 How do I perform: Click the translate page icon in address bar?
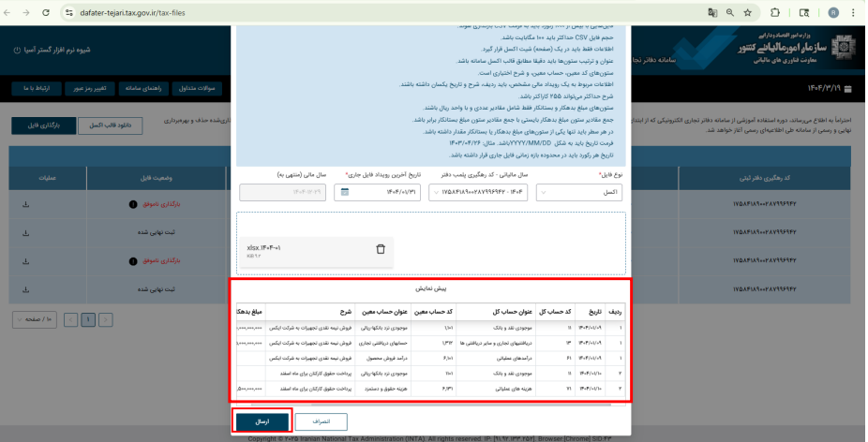(712, 13)
